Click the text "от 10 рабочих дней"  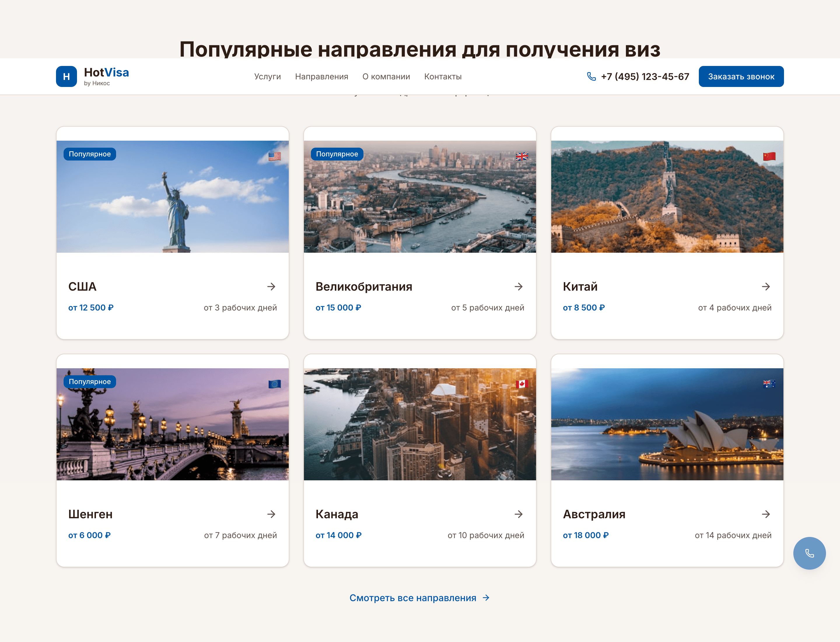point(486,535)
